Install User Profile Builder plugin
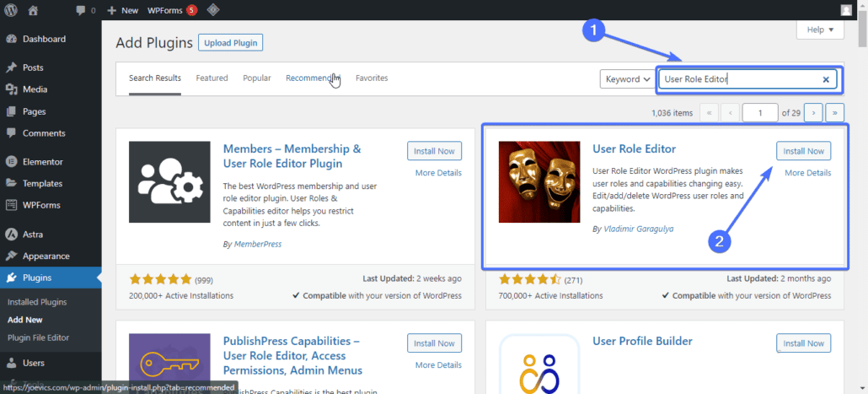Screen dimensions: 868x394 point(804,343)
